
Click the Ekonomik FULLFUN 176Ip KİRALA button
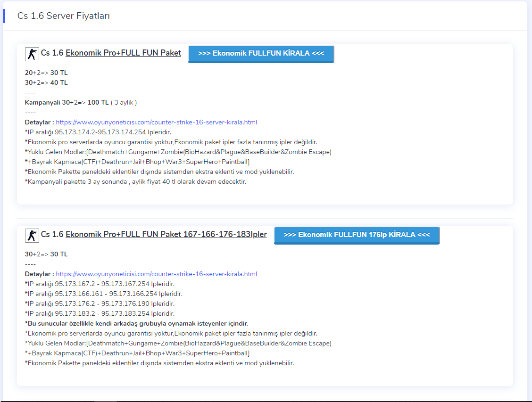coord(357,235)
